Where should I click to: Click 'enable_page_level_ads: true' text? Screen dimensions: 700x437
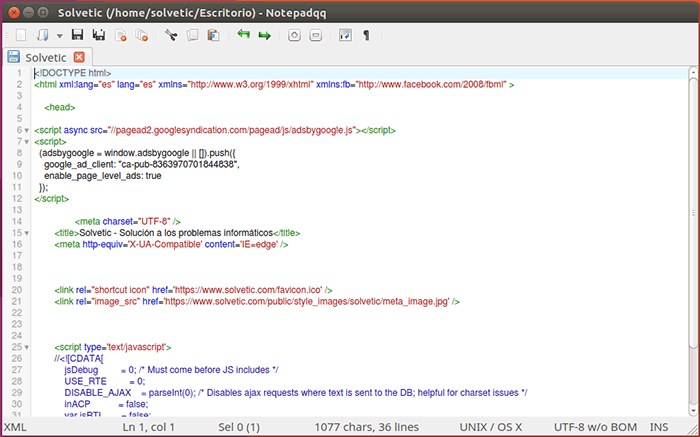103,176
